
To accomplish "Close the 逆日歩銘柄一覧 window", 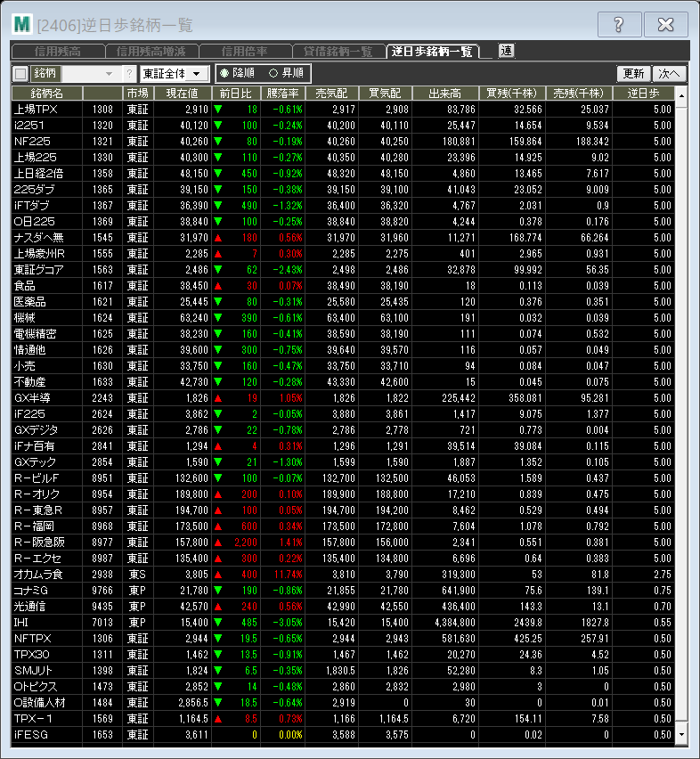I will pyautogui.click(x=665, y=25).
